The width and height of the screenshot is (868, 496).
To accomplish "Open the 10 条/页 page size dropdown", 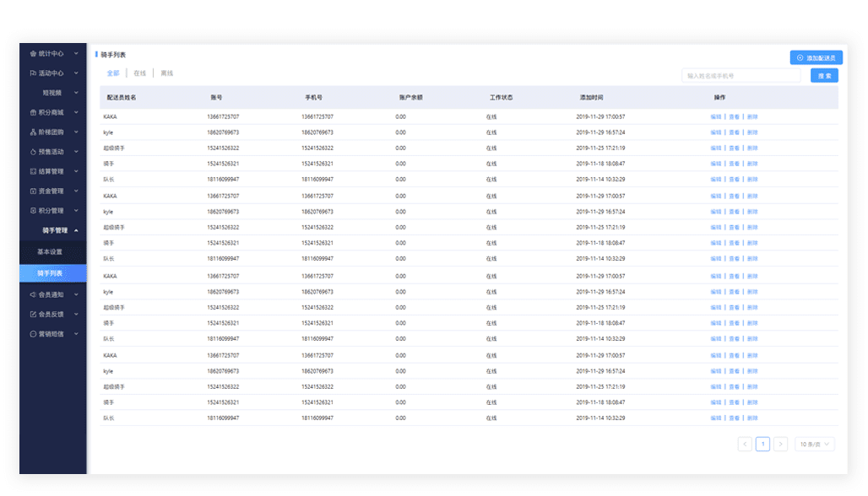I will pyautogui.click(x=815, y=444).
